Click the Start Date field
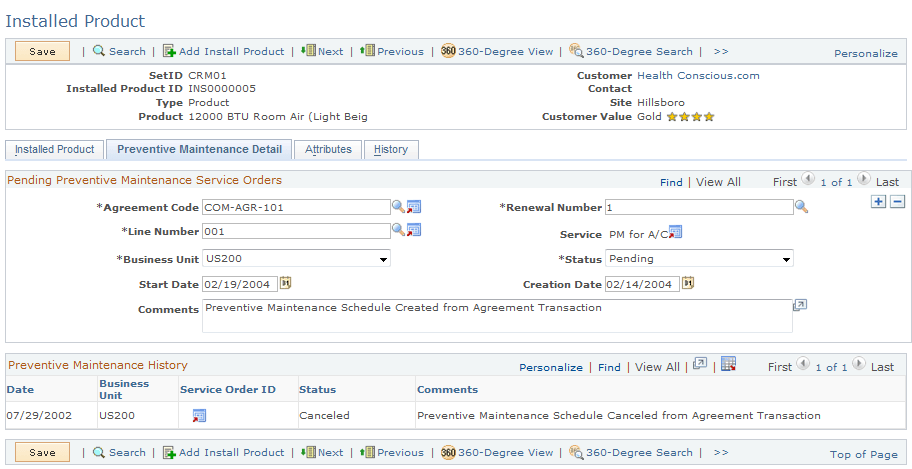 (240, 284)
